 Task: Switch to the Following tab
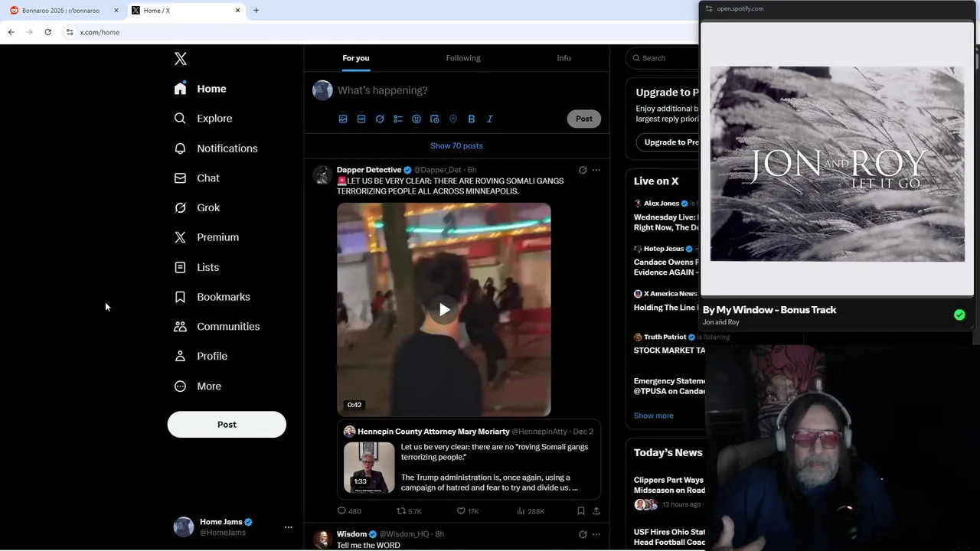pyautogui.click(x=463, y=58)
